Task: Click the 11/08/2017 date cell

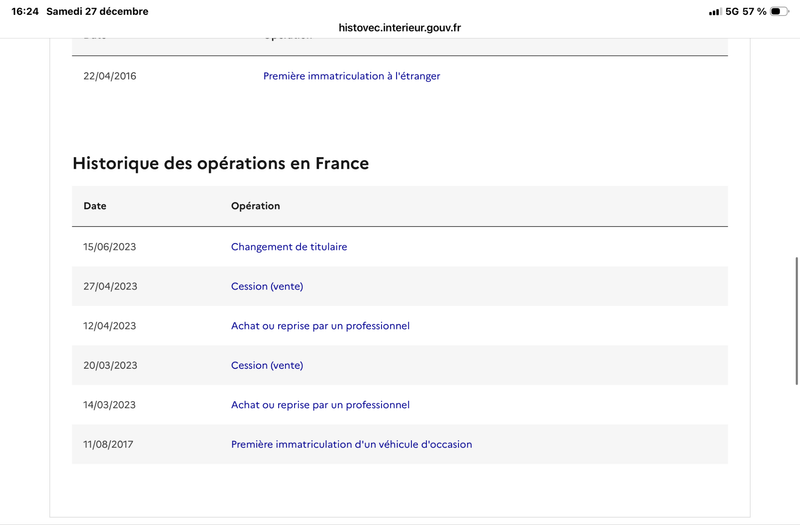Action: 110,444
